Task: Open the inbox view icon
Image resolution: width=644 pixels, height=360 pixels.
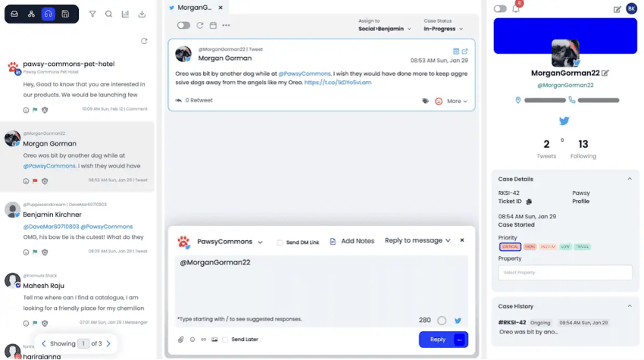Action: click(14, 14)
